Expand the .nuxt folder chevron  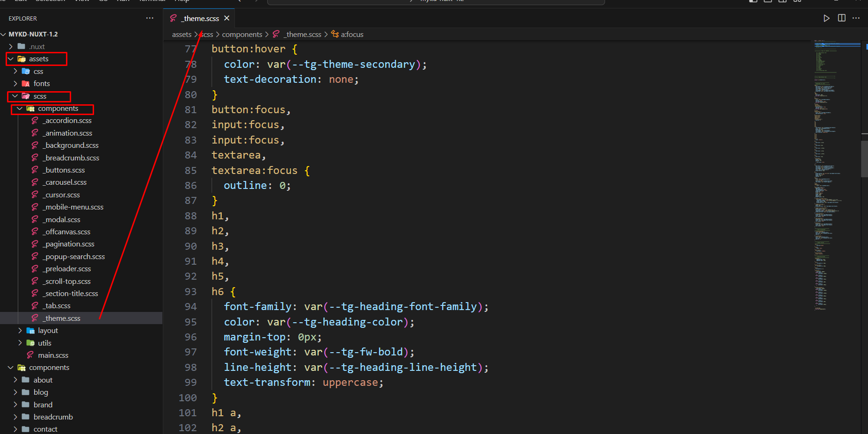[x=11, y=47]
